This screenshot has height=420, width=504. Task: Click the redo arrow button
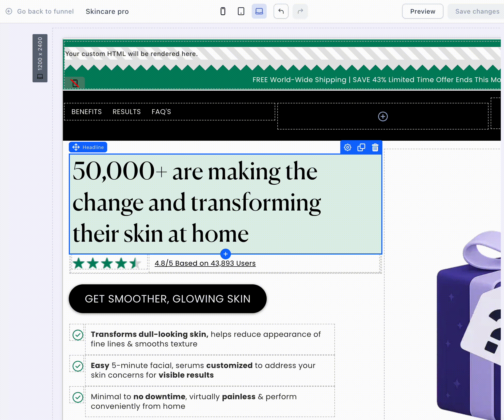pos(300,11)
